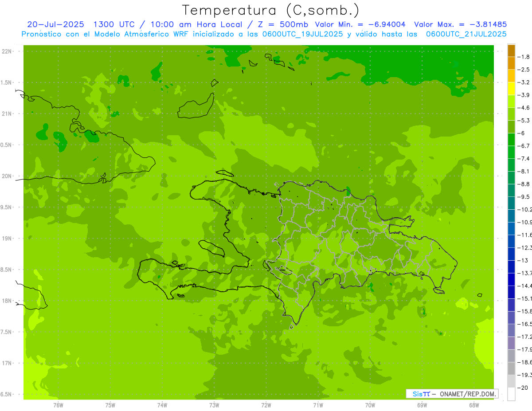Click the '-4.6' color scale label
Image resolution: width=532 pixels, height=411 pixels.
(x=524, y=108)
